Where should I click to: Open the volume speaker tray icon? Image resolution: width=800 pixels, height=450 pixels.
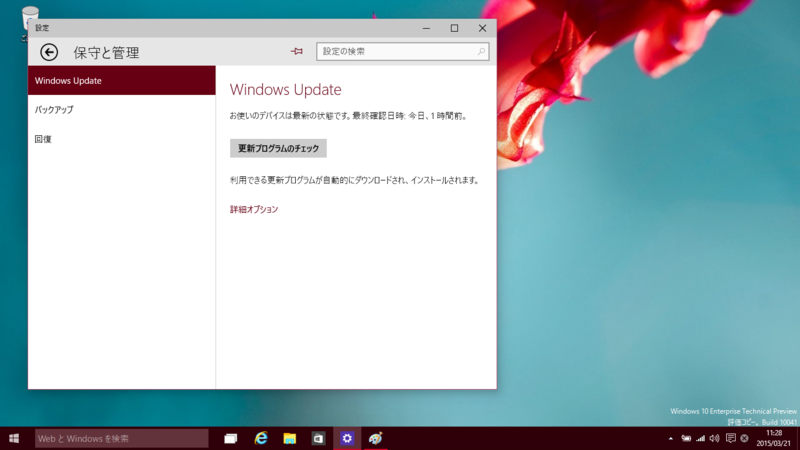715,438
